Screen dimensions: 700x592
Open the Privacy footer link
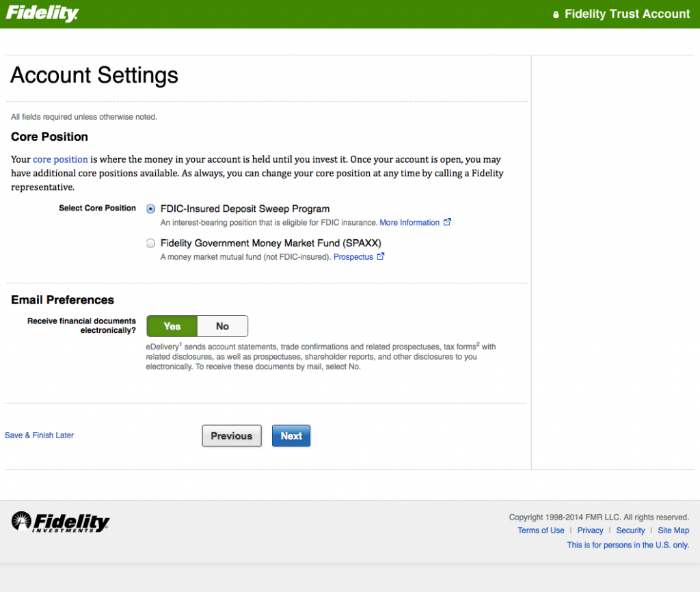590,530
